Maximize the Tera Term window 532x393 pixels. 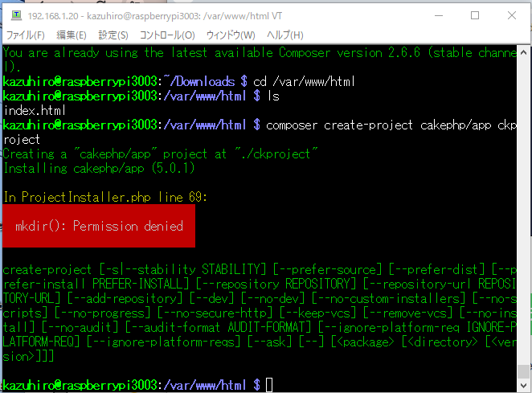(x=474, y=15)
